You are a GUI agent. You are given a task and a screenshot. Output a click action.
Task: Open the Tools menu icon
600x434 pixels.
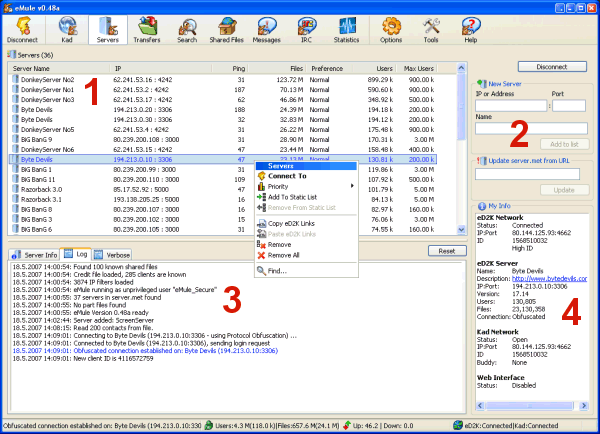point(431,30)
